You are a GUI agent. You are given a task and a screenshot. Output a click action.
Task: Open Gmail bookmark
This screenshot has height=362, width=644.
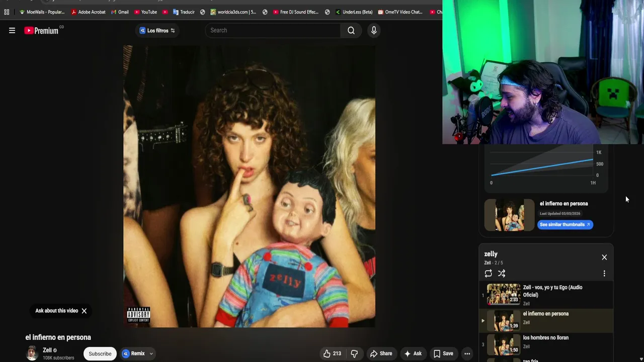coord(119,12)
